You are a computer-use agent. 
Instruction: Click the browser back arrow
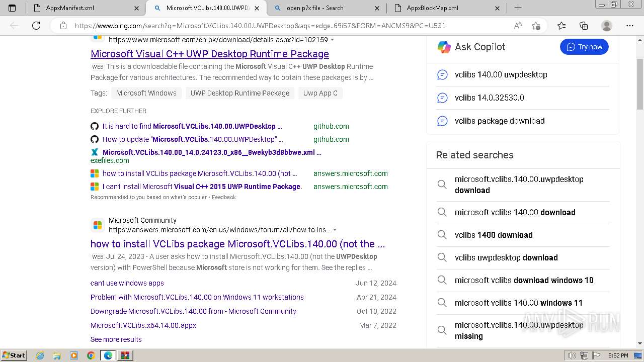pyautogui.click(x=14, y=26)
